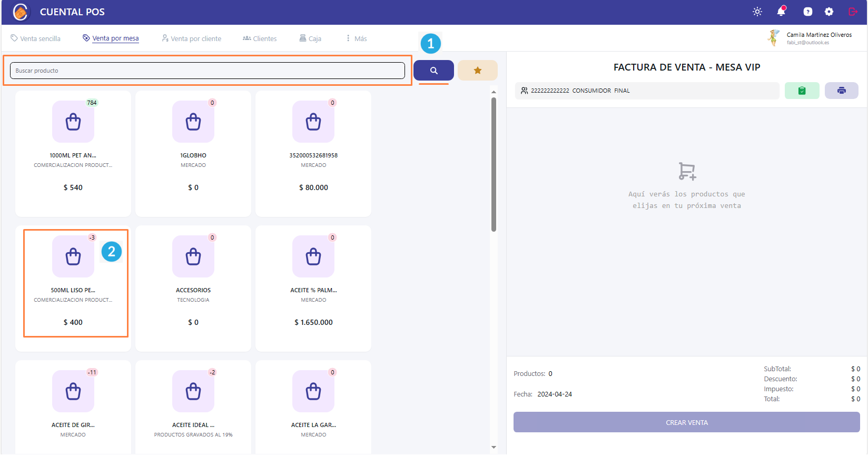Open the Venta por cliente tab
Viewport: 868px width, 456px height.
(191, 38)
